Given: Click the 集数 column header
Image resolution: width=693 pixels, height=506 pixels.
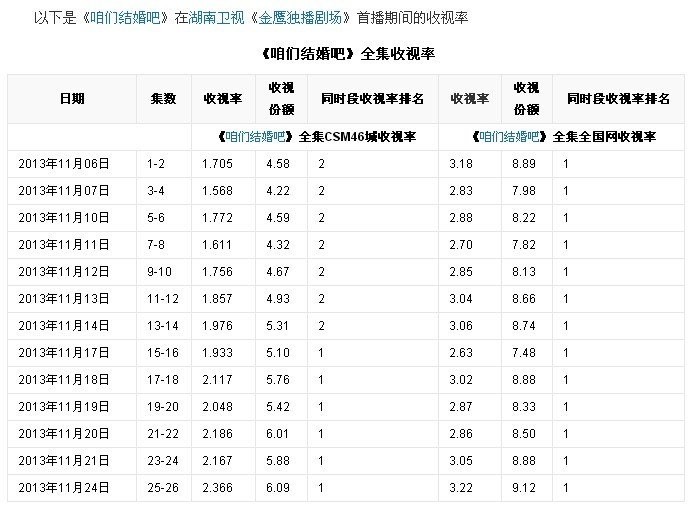Looking at the screenshot, I should [x=164, y=99].
